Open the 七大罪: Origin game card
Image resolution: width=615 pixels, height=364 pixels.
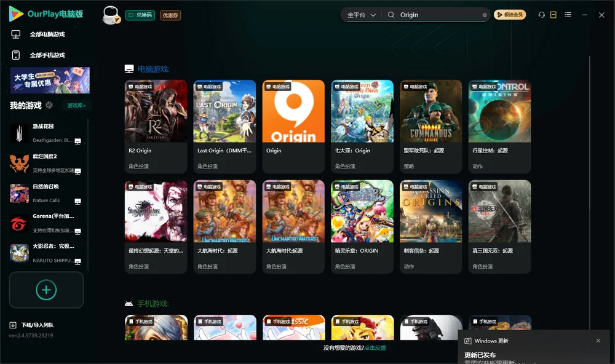click(x=362, y=126)
